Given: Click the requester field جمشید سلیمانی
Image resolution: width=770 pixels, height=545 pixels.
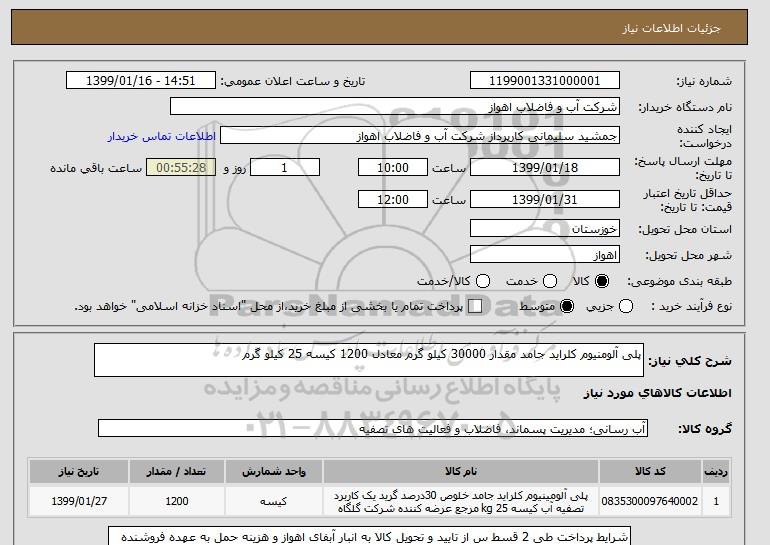Looking at the screenshot, I should click(x=420, y=136).
